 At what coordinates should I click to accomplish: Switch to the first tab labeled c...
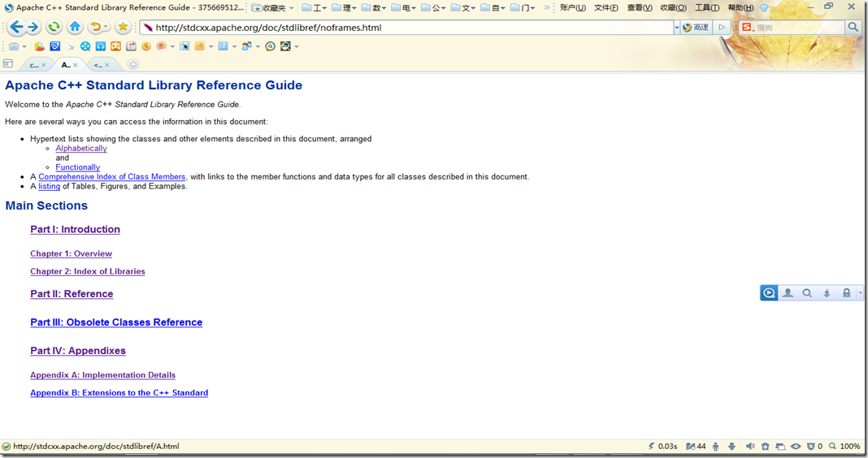tap(34, 65)
